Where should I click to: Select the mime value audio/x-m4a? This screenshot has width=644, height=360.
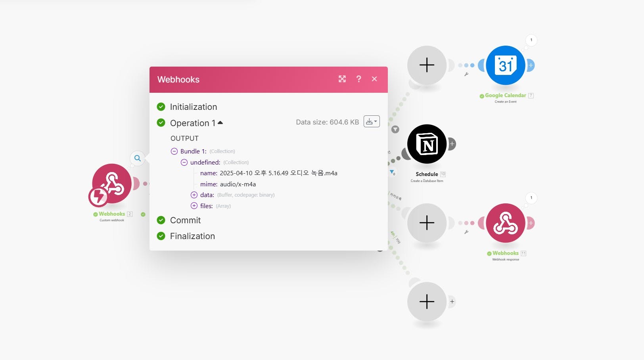pos(238,184)
